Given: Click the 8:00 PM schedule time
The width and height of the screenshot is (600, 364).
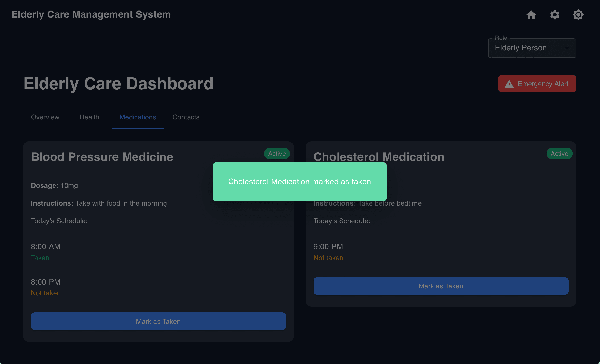Looking at the screenshot, I should click(46, 282).
